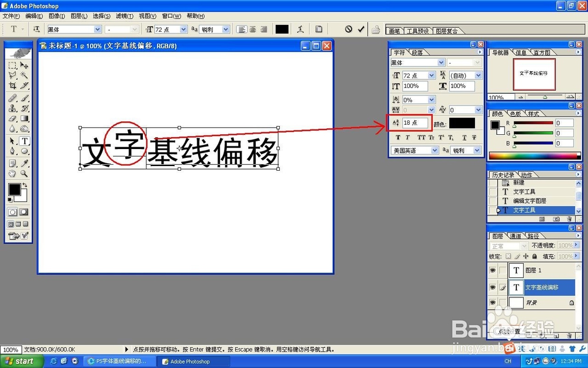Toggle Strikethrough style in Character panel
The width and height of the screenshot is (588, 368).
pos(474,137)
